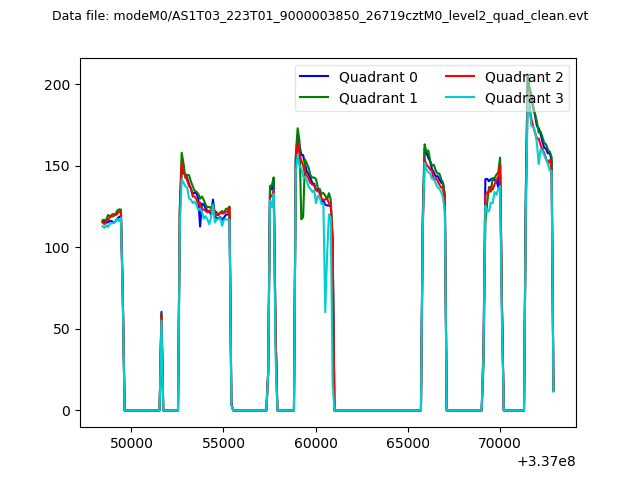Click the Quadrant 1 legend label
Screen dimensions: 640x480
pyautogui.click(x=378, y=98)
